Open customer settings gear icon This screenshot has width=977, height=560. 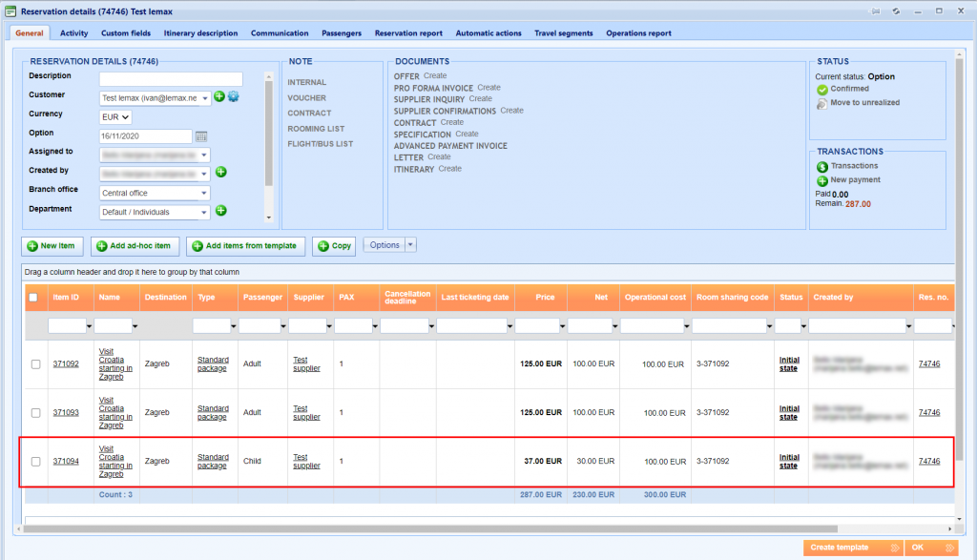click(233, 96)
